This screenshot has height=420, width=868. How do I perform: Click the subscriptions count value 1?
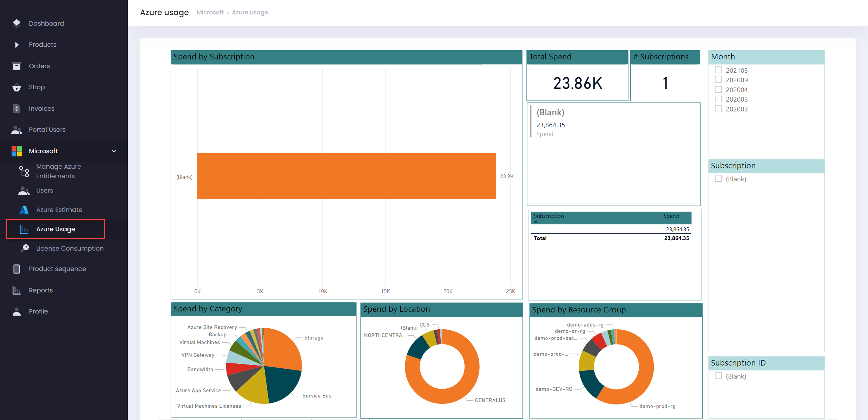tap(665, 83)
